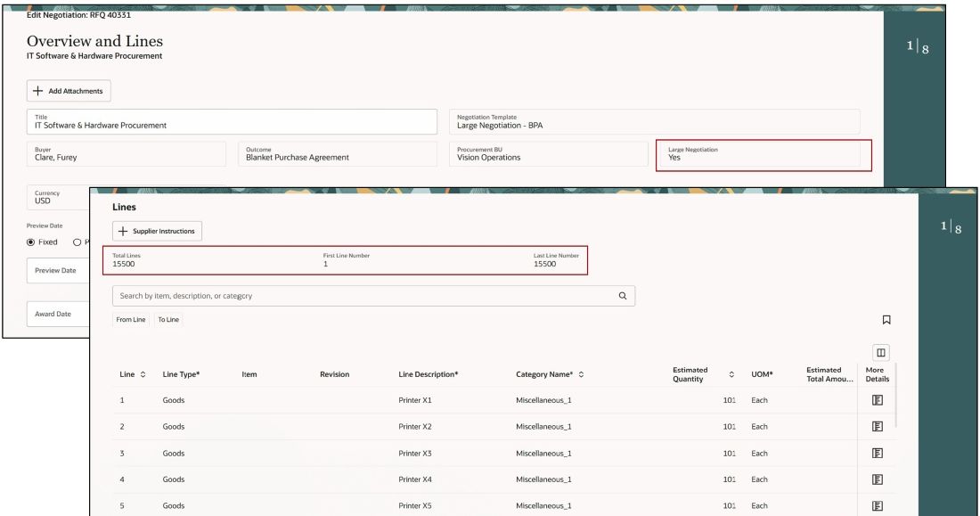Open More Details for the Printer X5 line

[x=877, y=504]
